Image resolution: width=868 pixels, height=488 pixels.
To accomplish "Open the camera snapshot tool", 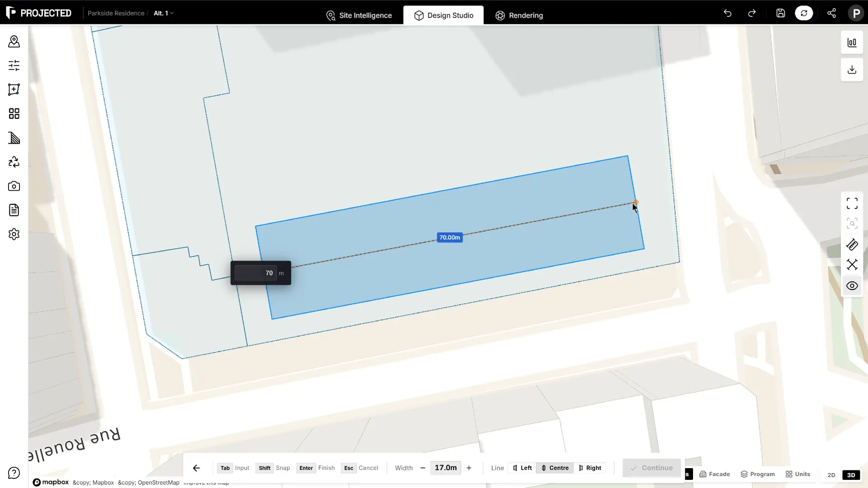I will [x=14, y=186].
